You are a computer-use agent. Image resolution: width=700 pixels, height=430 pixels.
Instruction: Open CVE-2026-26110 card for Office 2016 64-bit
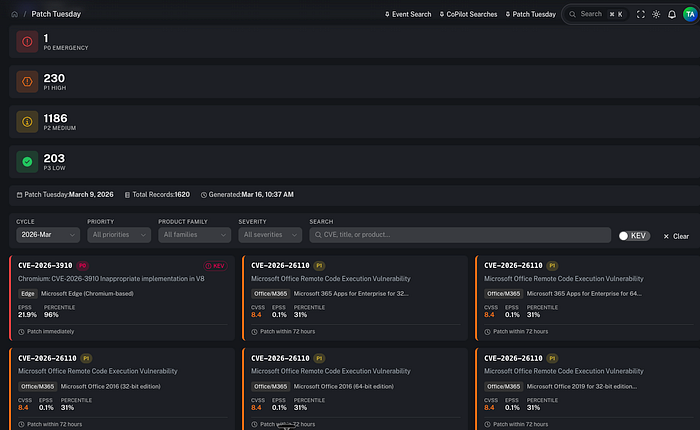pyautogui.click(x=280, y=359)
